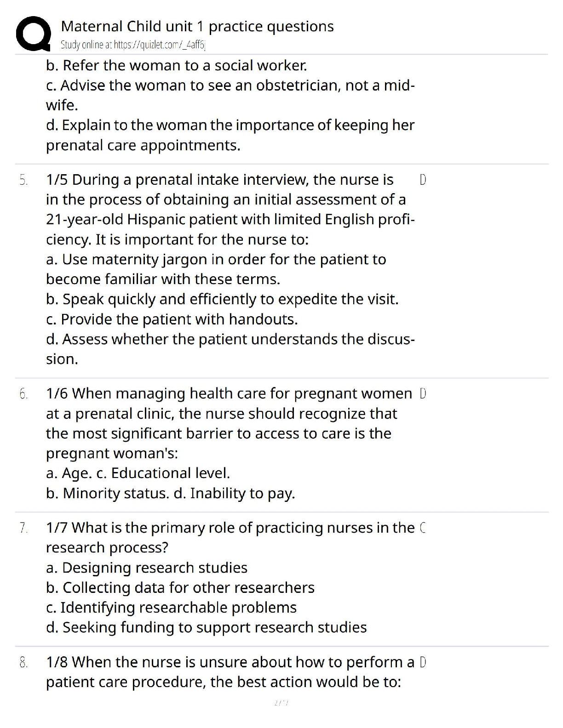
Task: Select option 'Provide the patient with handouts'
Action: point(172,319)
